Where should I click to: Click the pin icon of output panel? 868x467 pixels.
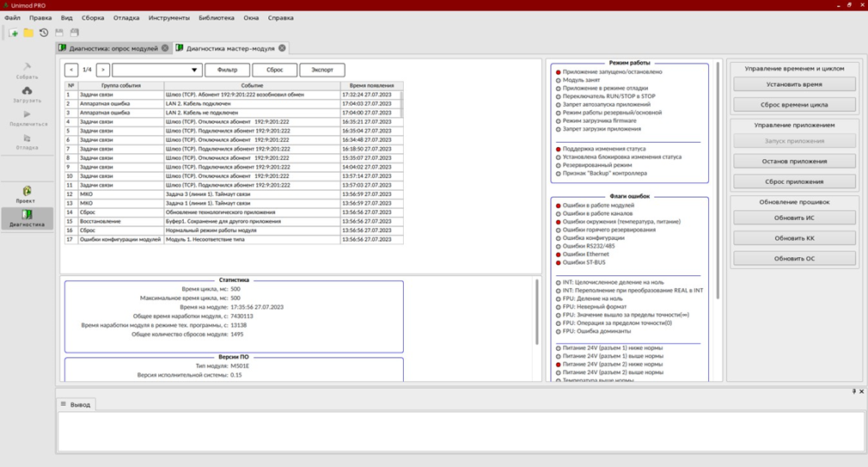pos(854,391)
